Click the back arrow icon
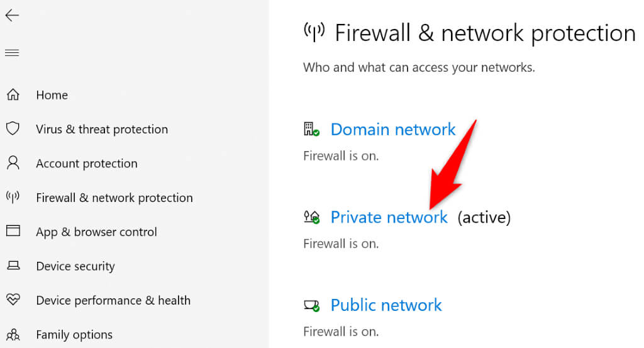The height and width of the screenshot is (348, 644). [x=12, y=16]
